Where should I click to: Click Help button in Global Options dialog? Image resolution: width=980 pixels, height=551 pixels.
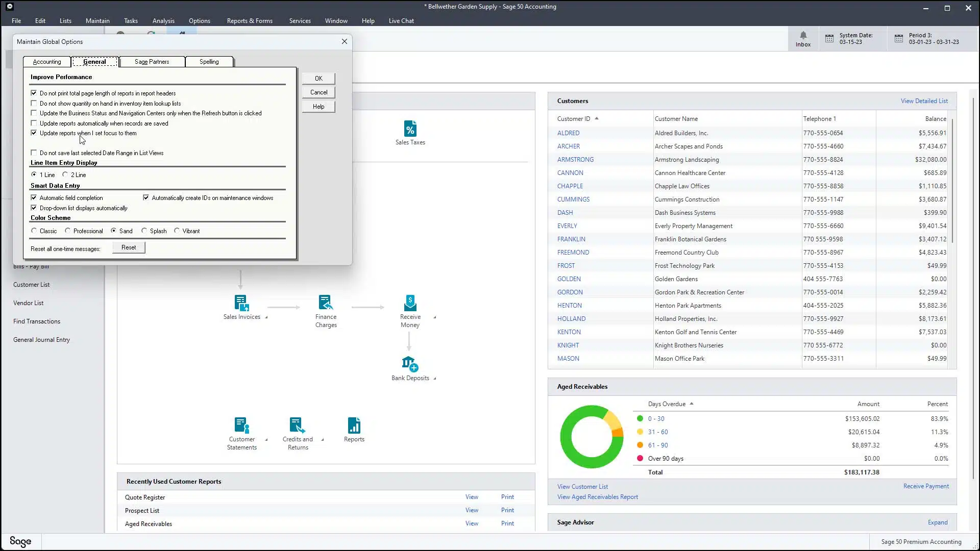click(318, 107)
